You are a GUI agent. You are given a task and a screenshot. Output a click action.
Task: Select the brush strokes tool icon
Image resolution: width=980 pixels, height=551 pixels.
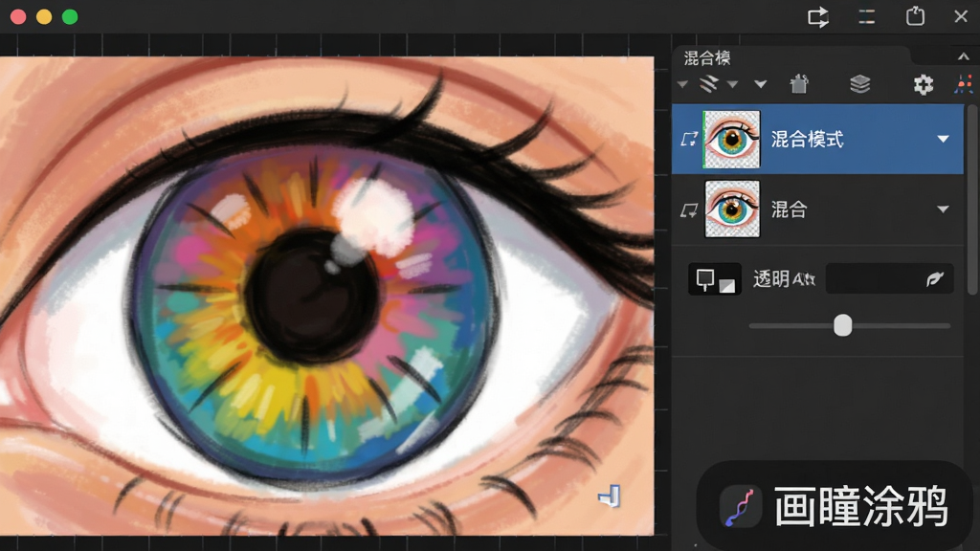709,84
